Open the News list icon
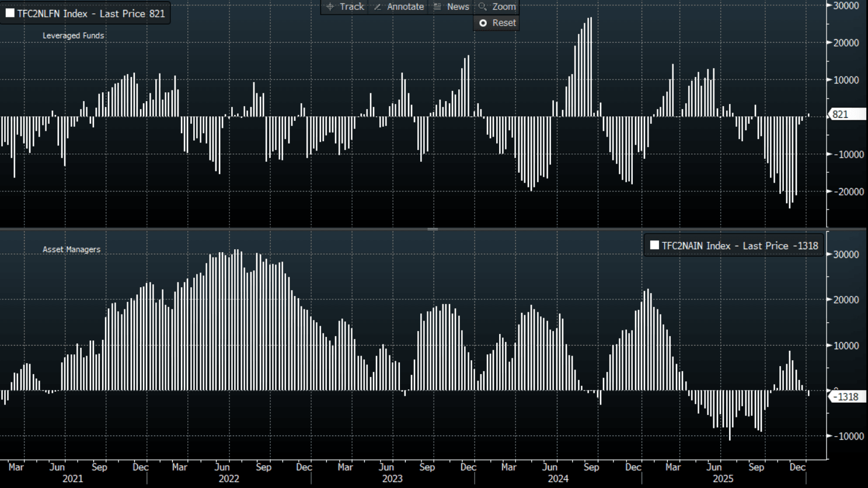This screenshot has width=868, height=488. pos(437,6)
